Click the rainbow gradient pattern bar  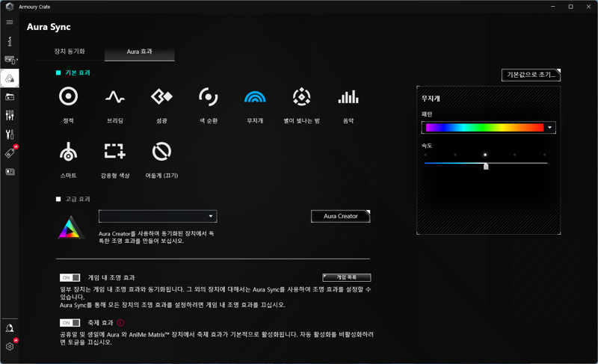[x=484, y=128]
